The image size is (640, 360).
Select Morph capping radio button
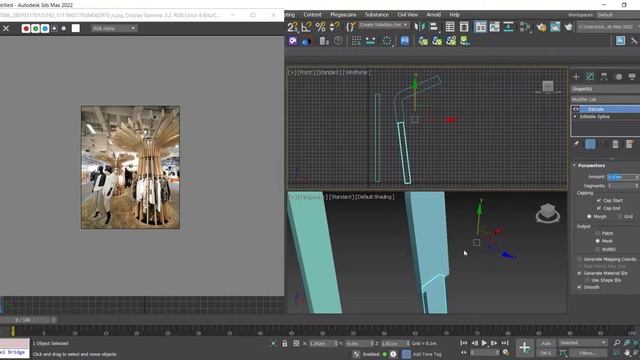589,216
